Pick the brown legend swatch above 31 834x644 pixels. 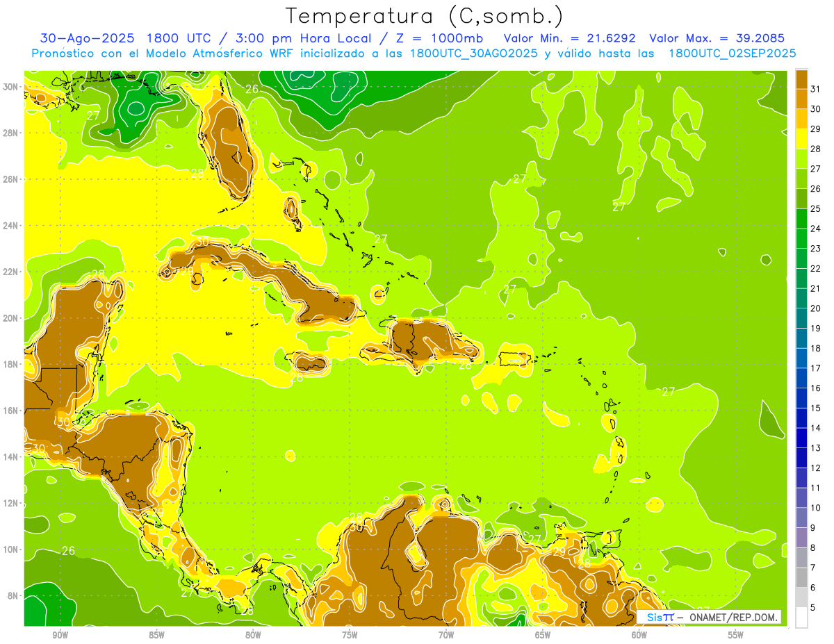point(801,79)
